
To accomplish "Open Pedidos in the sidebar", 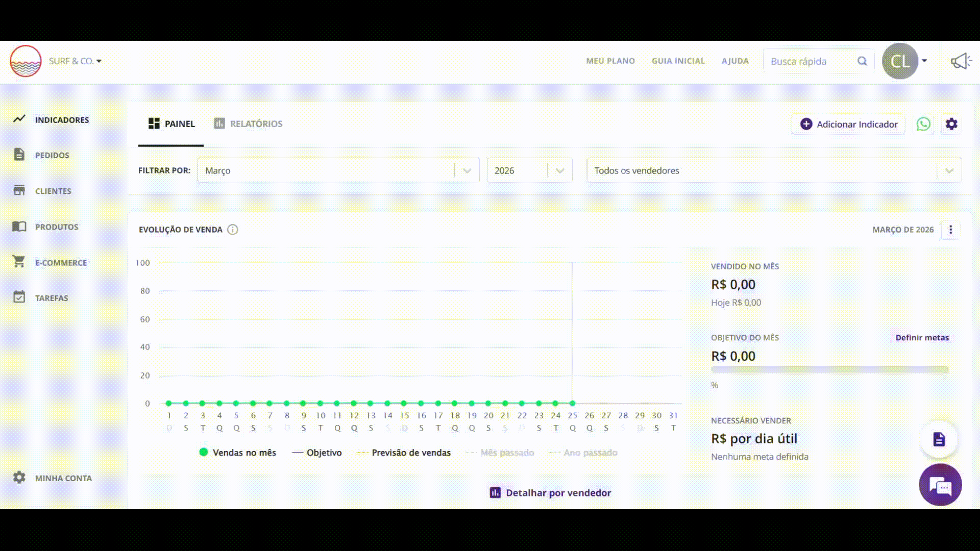I will [x=52, y=155].
